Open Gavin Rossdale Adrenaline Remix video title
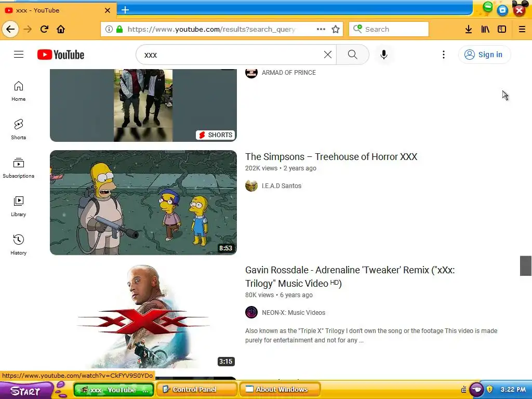The height and width of the screenshot is (399, 532). tap(350, 276)
